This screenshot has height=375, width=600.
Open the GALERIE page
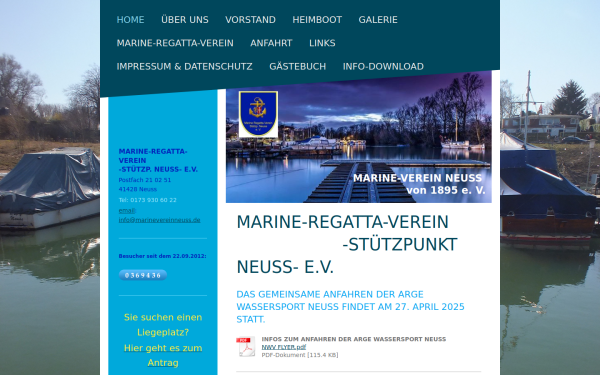coord(378,20)
